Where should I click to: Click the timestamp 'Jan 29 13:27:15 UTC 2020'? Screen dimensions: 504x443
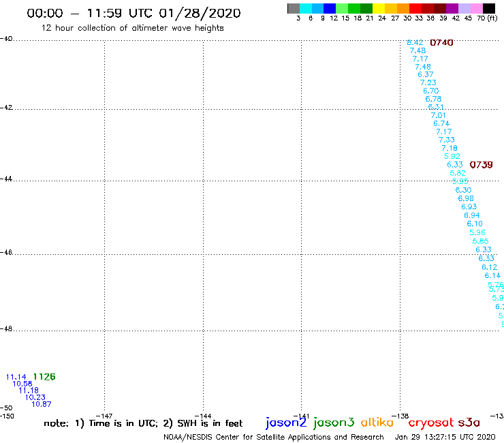tap(445, 438)
